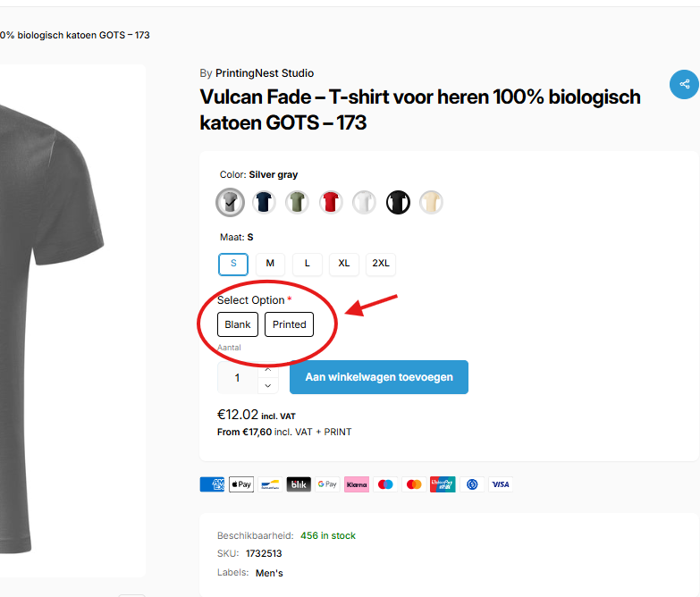Click the Visa payment icon

501,484
